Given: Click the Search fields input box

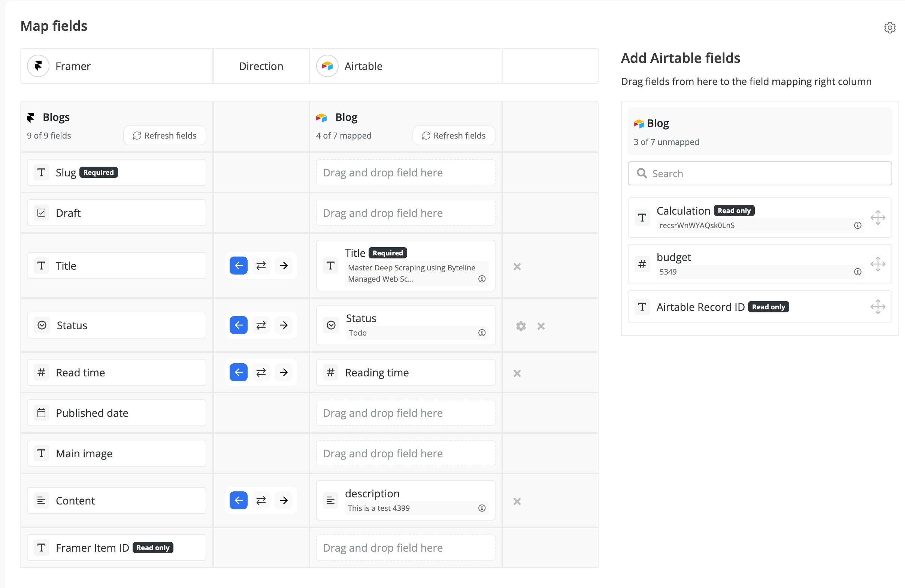Looking at the screenshot, I should point(759,174).
